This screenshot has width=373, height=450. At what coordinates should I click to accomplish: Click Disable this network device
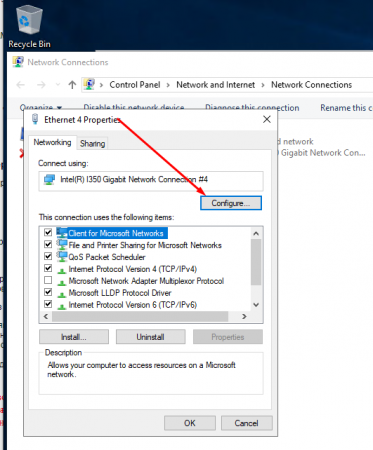pyautogui.click(x=134, y=107)
